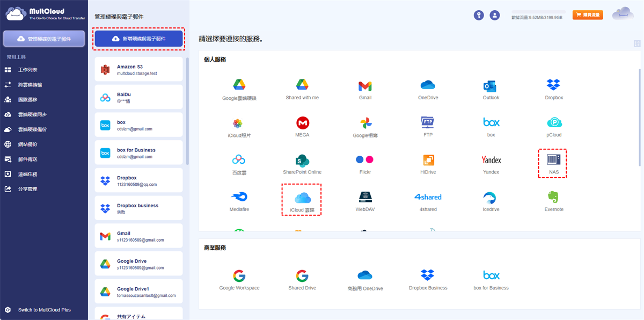Viewport: 644px width, 320px height.
Task: Open 管理硬碟與電子郵件 in the sidebar
Action: [x=44, y=39]
